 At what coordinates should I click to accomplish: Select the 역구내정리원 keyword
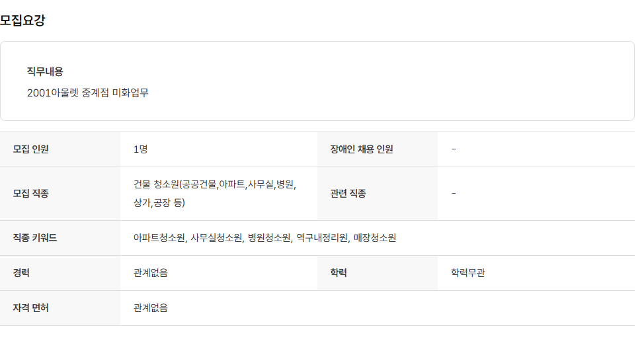click(322, 238)
